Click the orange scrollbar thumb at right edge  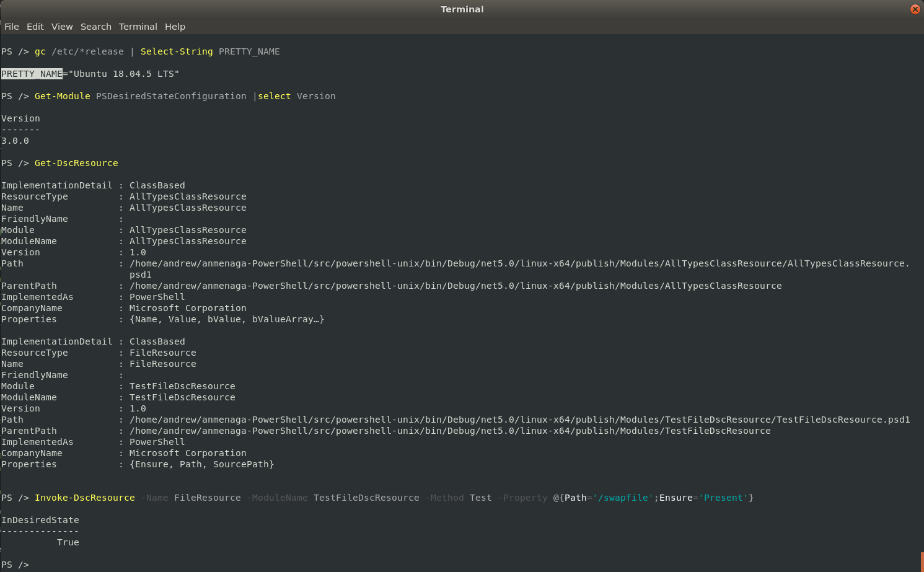point(922,561)
